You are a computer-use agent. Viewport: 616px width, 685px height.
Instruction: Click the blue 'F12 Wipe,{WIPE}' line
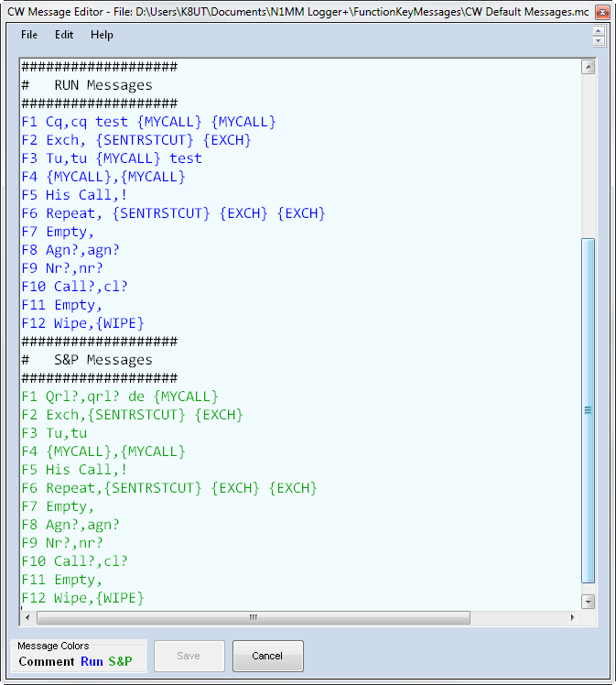83,323
